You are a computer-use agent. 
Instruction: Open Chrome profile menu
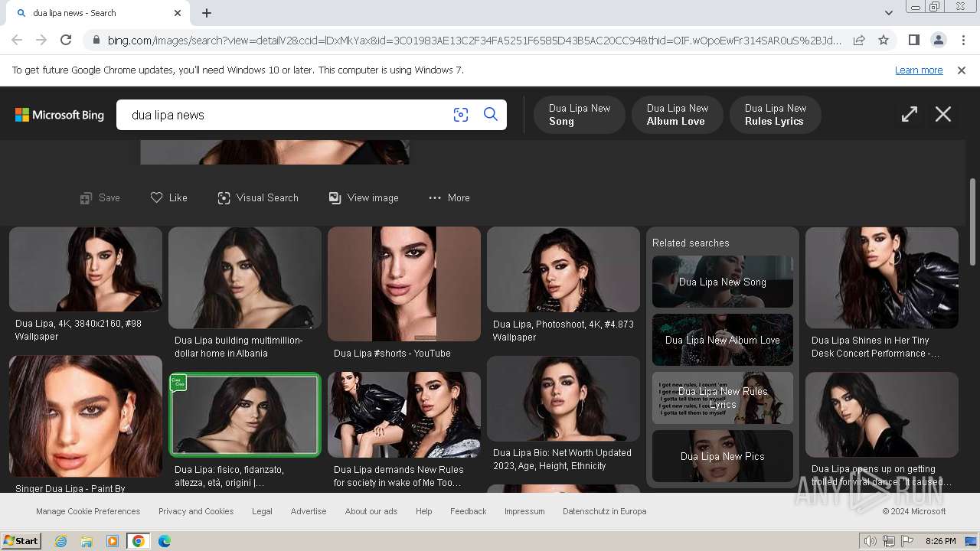[938, 40]
